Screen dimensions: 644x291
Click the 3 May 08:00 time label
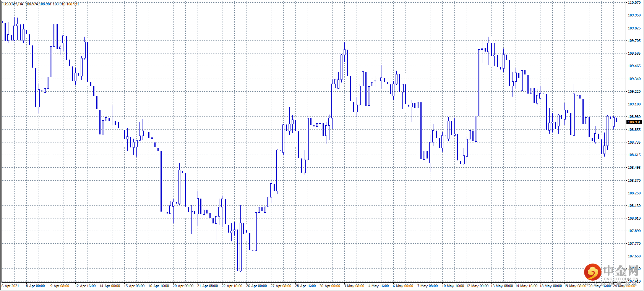[x=354, y=286]
